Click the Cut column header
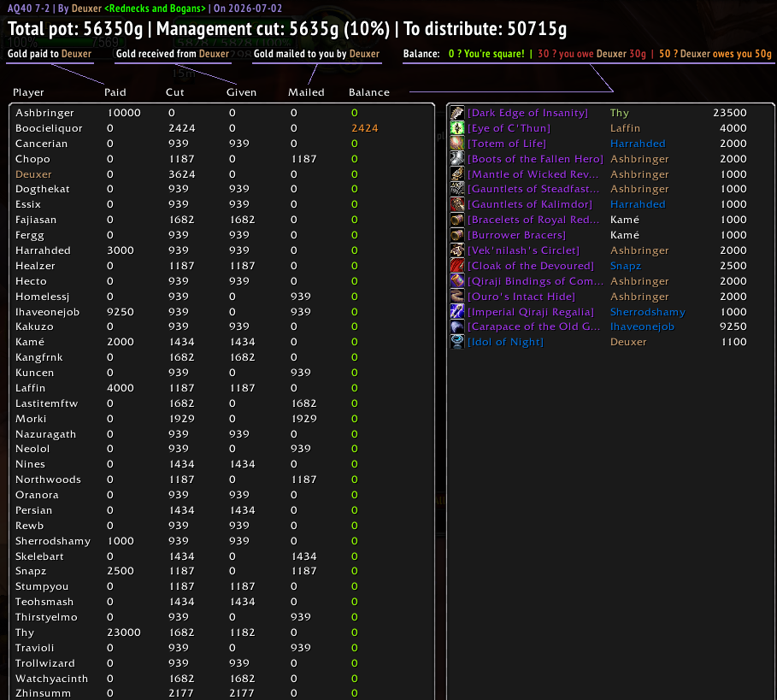 pos(175,92)
